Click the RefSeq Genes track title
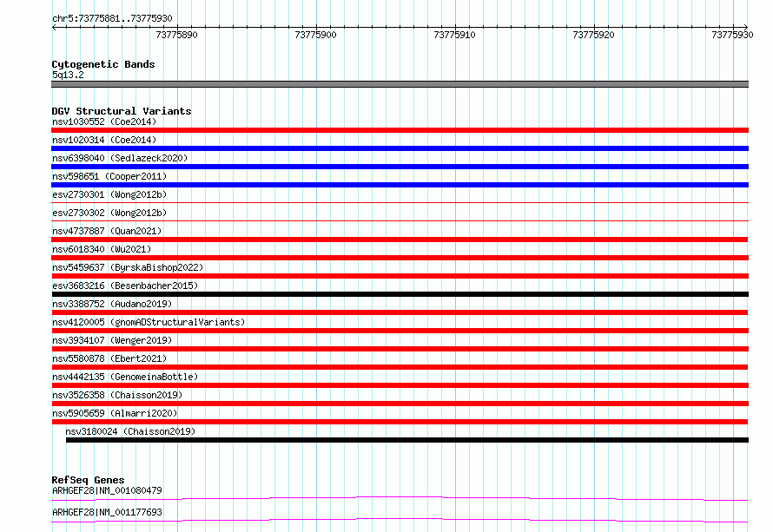Image resolution: width=773 pixels, height=532 pixels. [88, 480]
